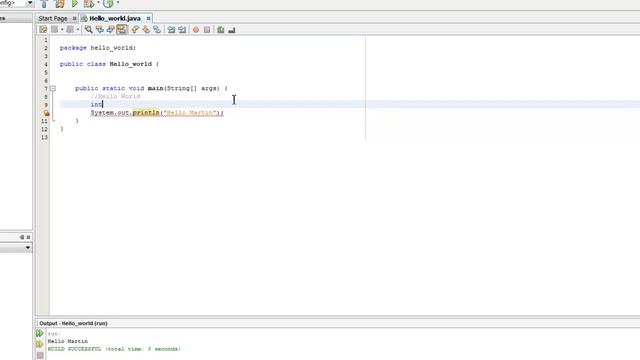640x360 pixels.
Task: Open the editor Forward history dropdown
Action: [78, 29]
